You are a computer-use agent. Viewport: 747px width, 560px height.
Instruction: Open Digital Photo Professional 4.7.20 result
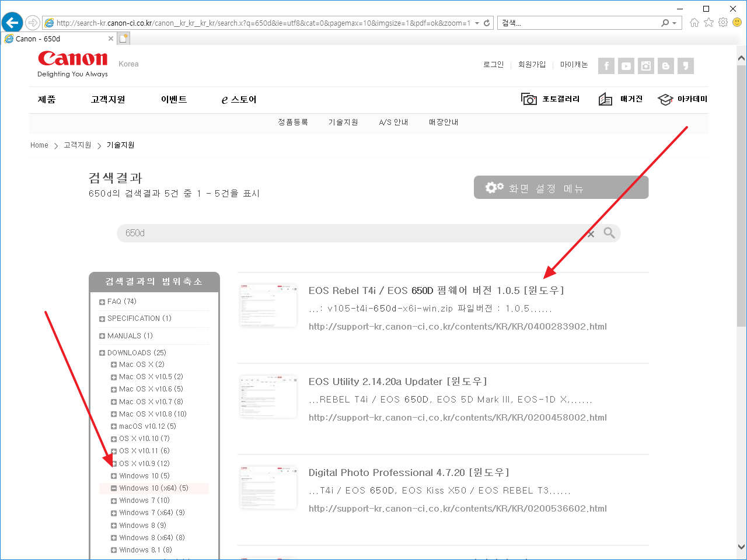(409, 473)
